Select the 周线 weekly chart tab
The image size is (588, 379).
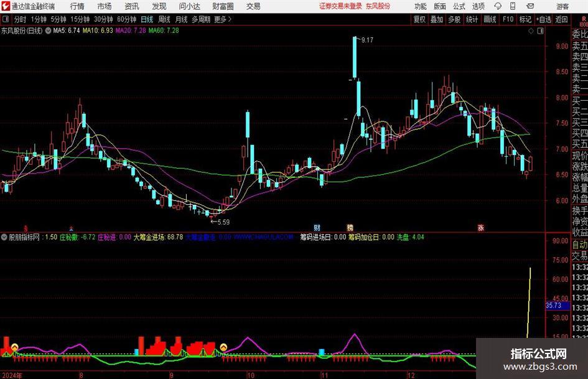(164, 19)
